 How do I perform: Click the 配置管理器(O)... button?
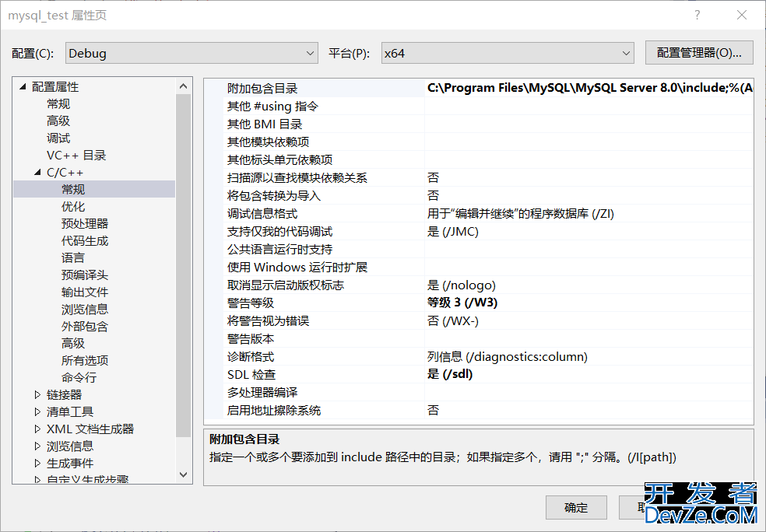point(699,53)
